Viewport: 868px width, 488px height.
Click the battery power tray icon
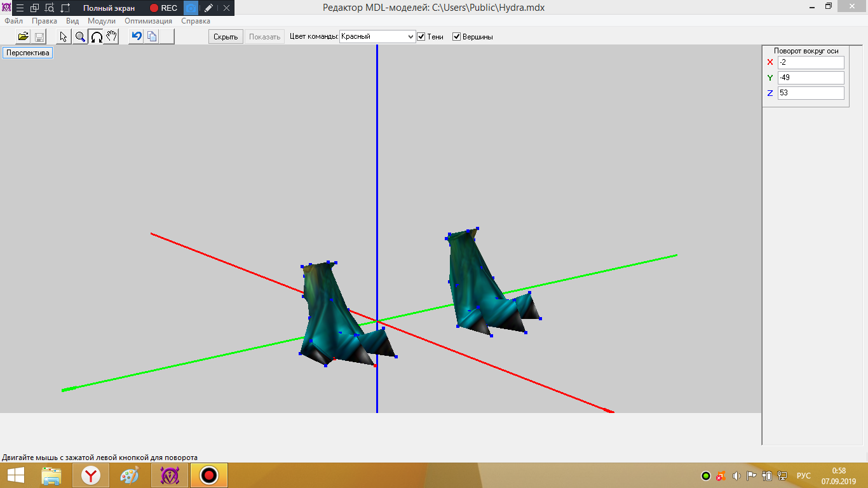coord(767,475)
